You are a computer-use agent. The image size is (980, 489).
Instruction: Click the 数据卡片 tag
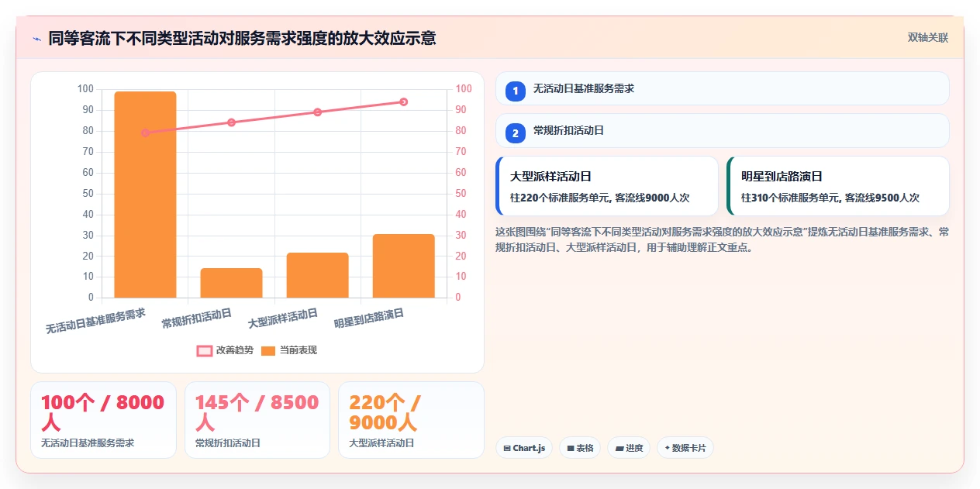[x=685, y=448]
